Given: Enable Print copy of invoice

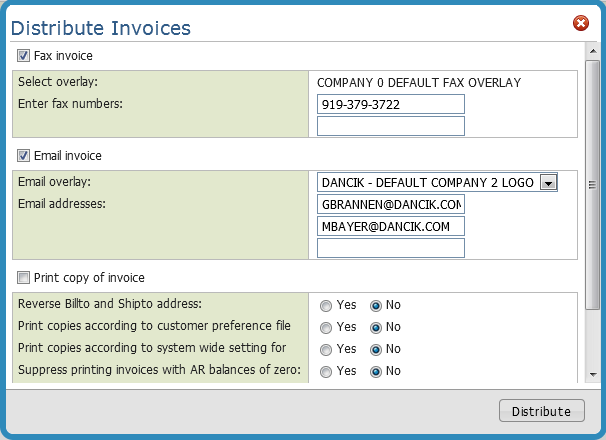Looking at the screenshot, I should pos(24,277).
